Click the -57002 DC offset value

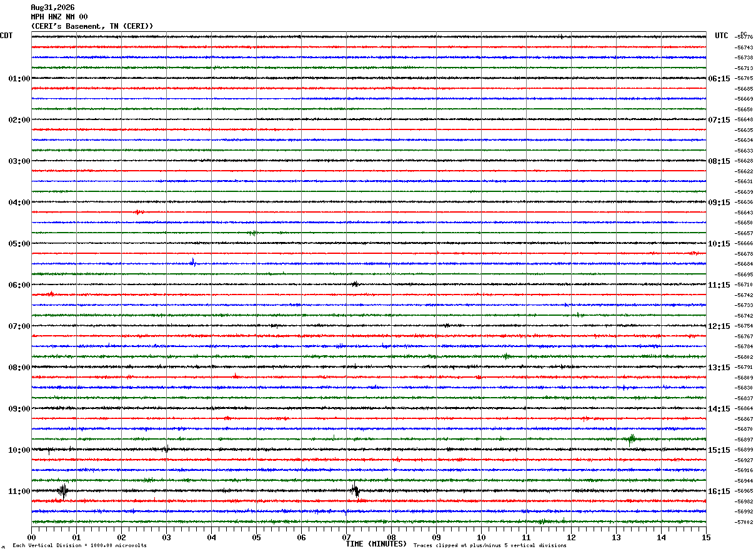point(744,522)
